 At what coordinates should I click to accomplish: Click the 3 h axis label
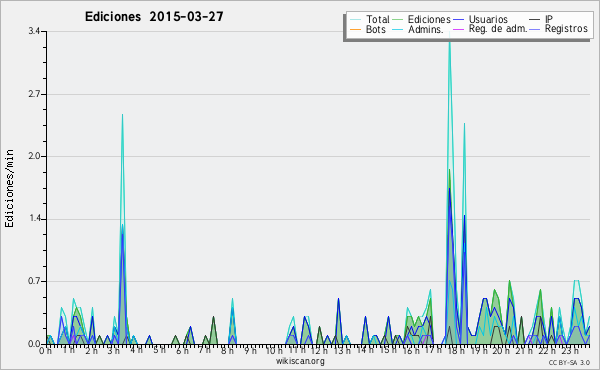point(113,351)
